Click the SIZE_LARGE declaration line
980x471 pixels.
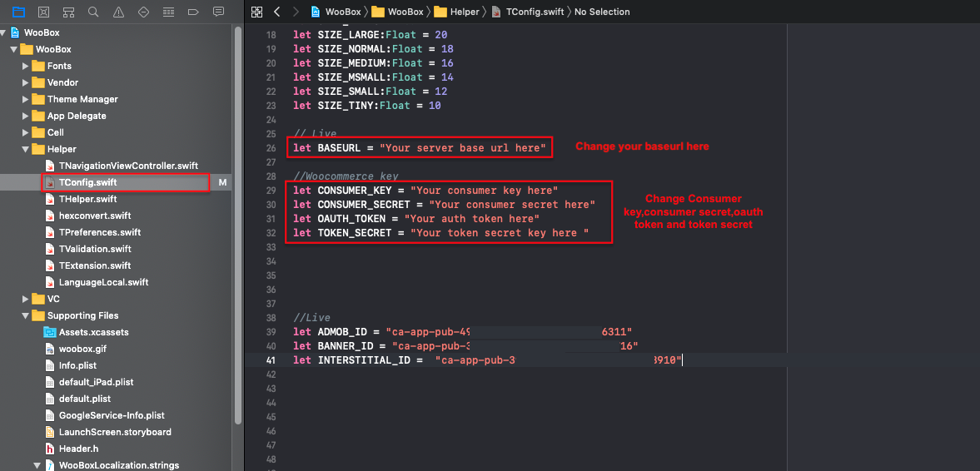click(x=370, y=35)
